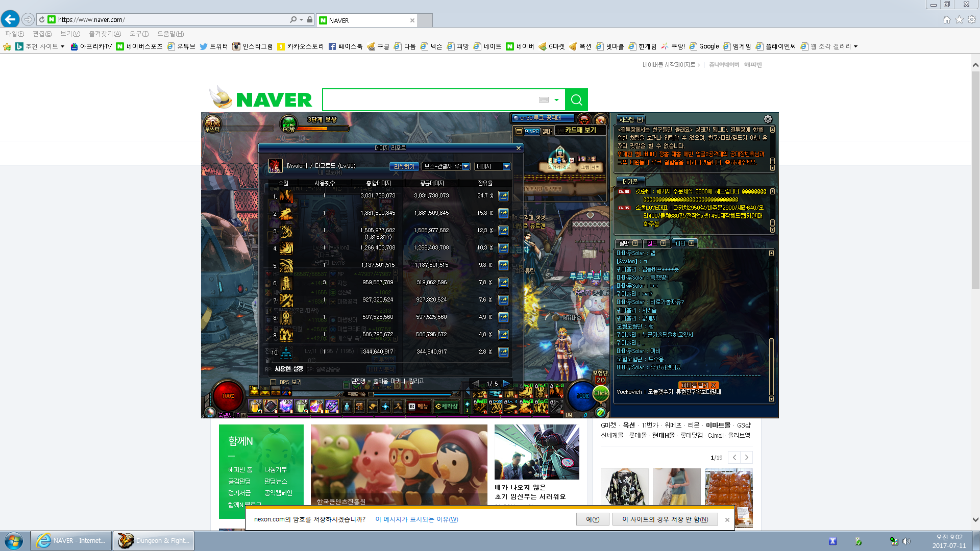
Task: Open the 도움말(H) menu
Action: tap(170, 34)
